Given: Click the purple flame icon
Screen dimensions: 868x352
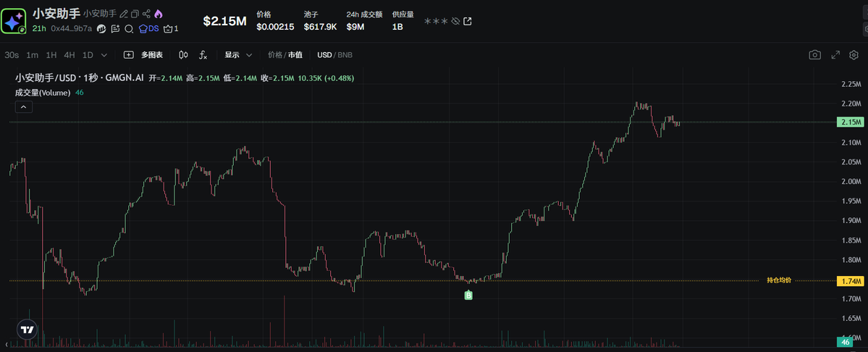Looking at the screenshot, I should pyautogui.click(x=159, y=14).
